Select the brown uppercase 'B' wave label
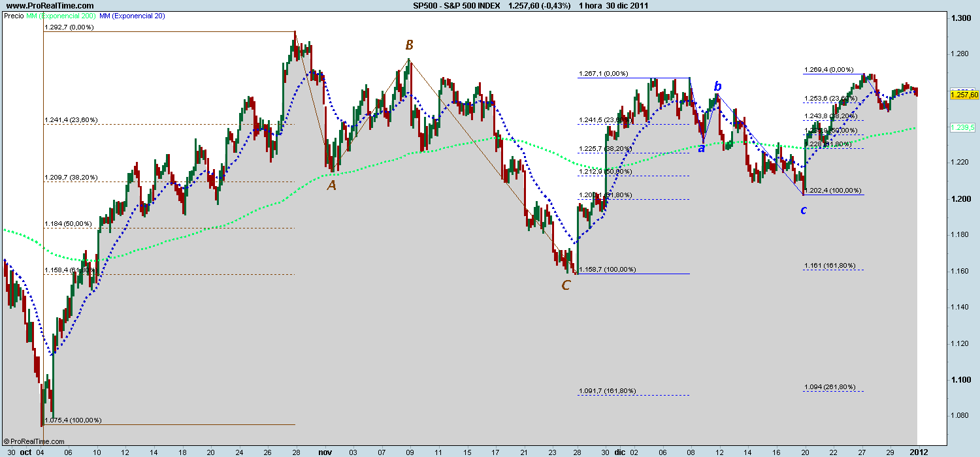This screenshot has width=980, height=457. [x=409, y=45]
